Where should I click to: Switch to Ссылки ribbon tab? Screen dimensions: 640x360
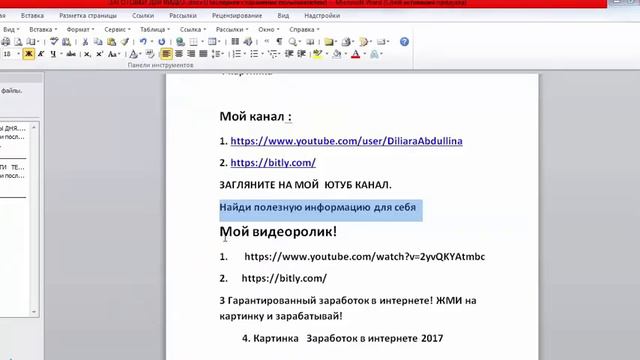point(143,16)
